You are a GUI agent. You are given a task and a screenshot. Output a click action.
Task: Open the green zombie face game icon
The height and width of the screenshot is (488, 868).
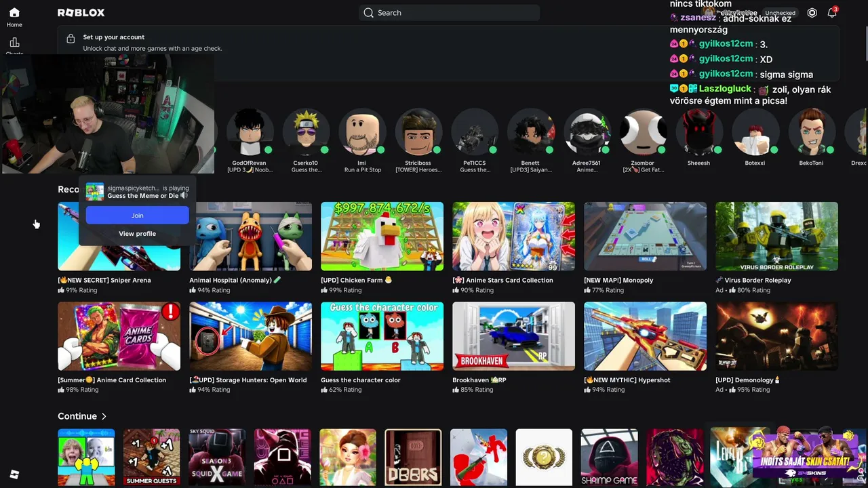tap(675, 457)
